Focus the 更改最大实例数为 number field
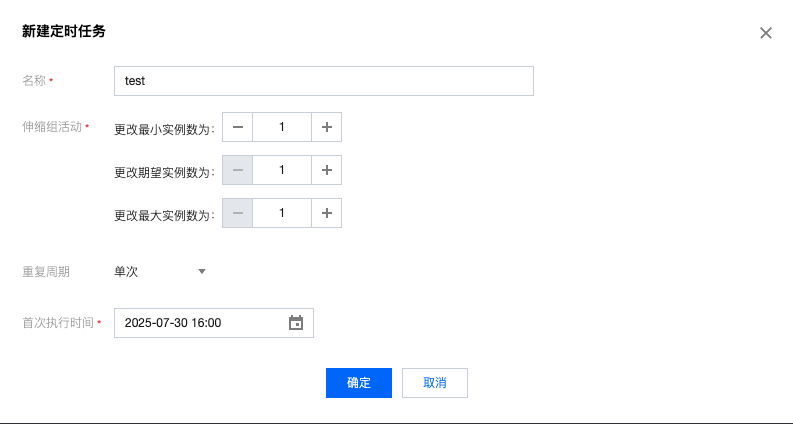The image size is (793, 424). pyautogui.click(x=282, y=213)
